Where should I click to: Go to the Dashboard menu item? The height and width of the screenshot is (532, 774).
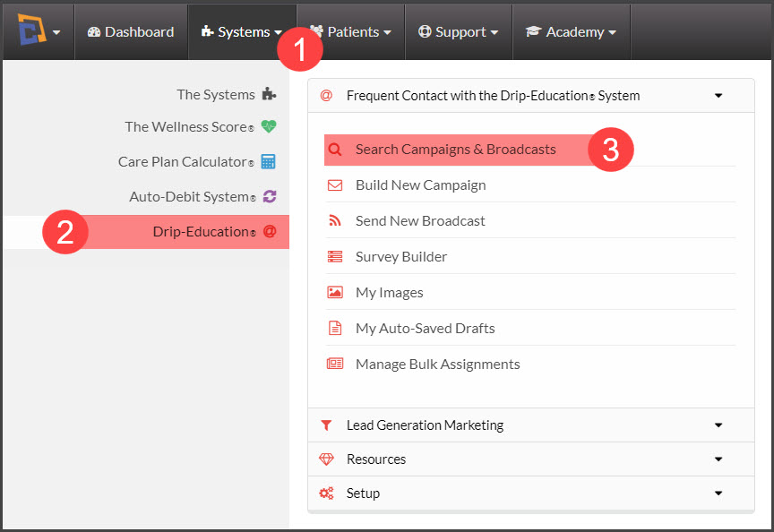(x=131, y=32)
